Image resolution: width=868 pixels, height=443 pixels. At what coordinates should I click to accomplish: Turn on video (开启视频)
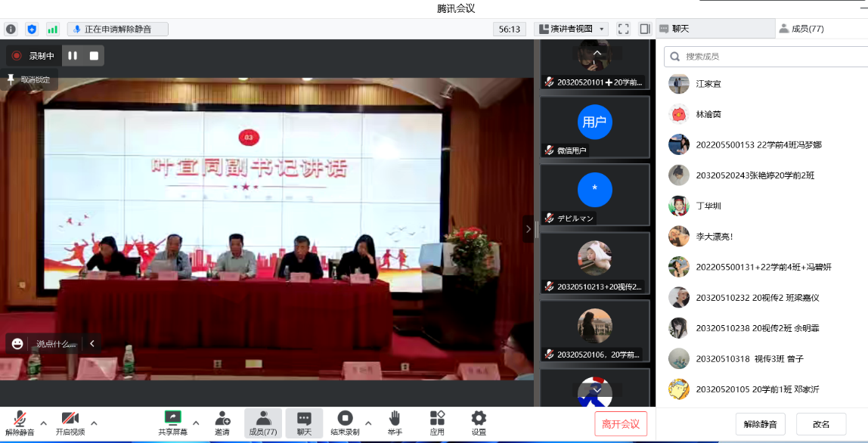pyautogui.click(x=70, y=423)
